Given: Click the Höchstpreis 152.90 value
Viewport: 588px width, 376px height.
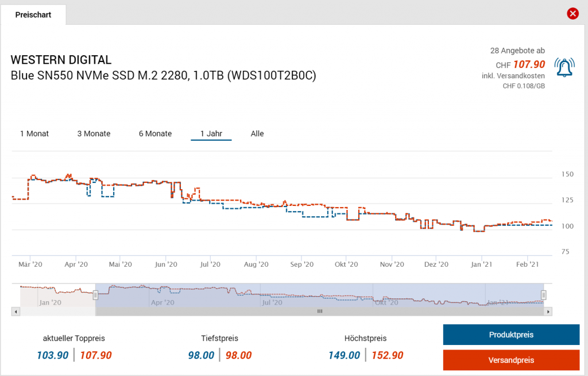Looking at the screenshot, I should (387, 355).
